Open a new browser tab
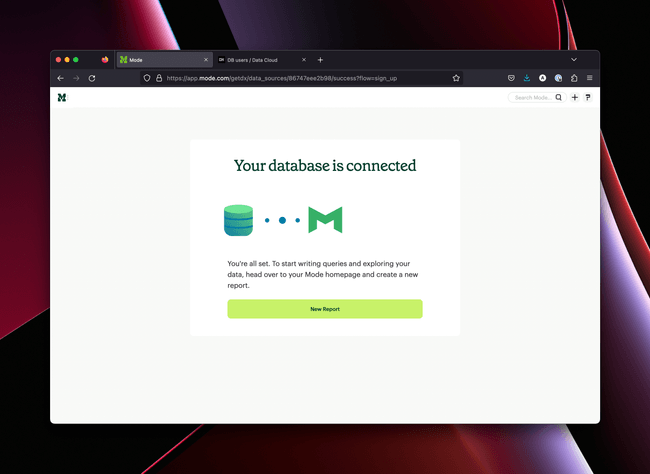650x474 pixels. [320, 60]
